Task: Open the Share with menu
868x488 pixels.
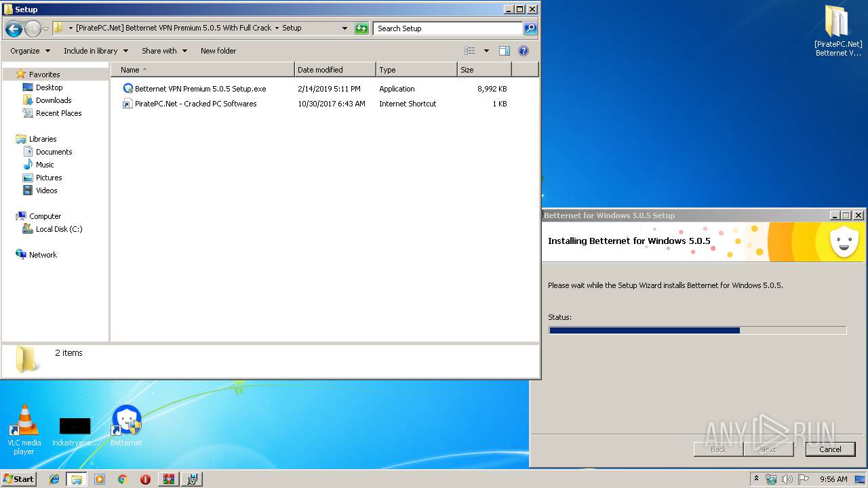Action: [x=164, y=51]
